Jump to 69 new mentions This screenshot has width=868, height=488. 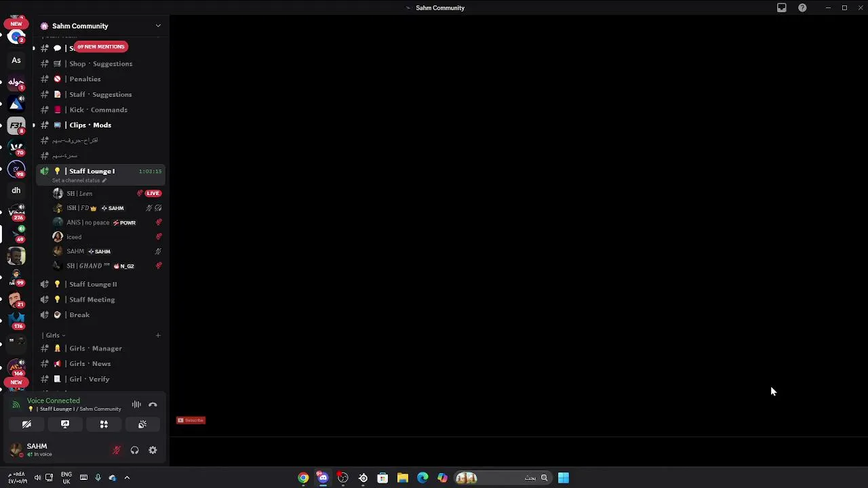pyautogui.click(x=101, y=47)
